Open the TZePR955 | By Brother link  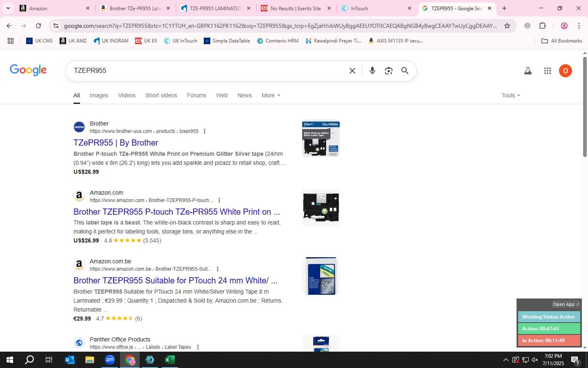tap(116, 143)
